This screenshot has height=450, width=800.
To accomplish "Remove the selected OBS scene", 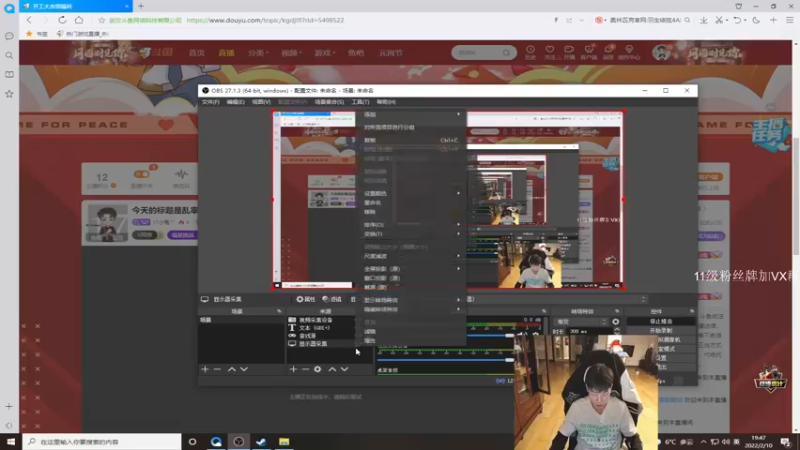I will (x=217, y=369).
